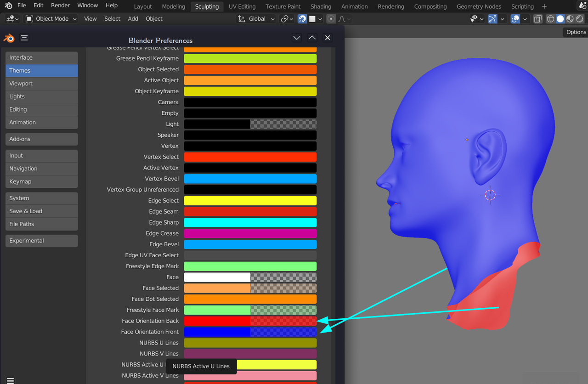Click the Options button in the viewport

576,32
